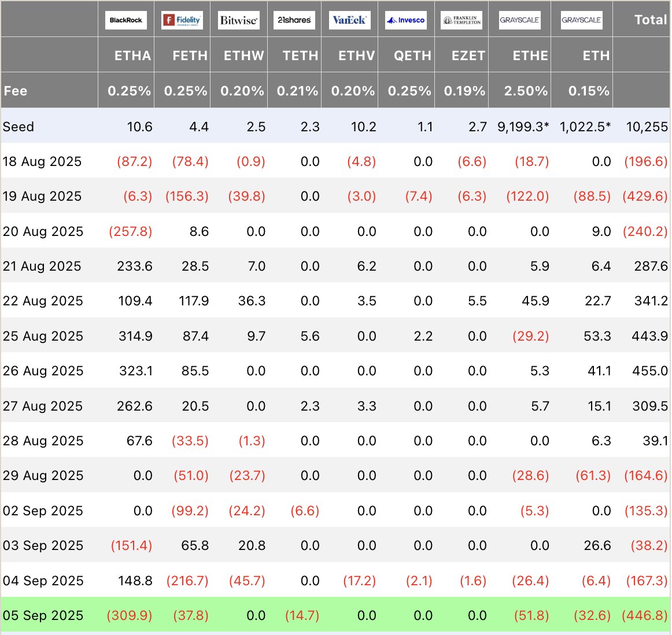672x635 pixels.
Task: Click the Grayscale logo above ETHE
Action: 520,20
